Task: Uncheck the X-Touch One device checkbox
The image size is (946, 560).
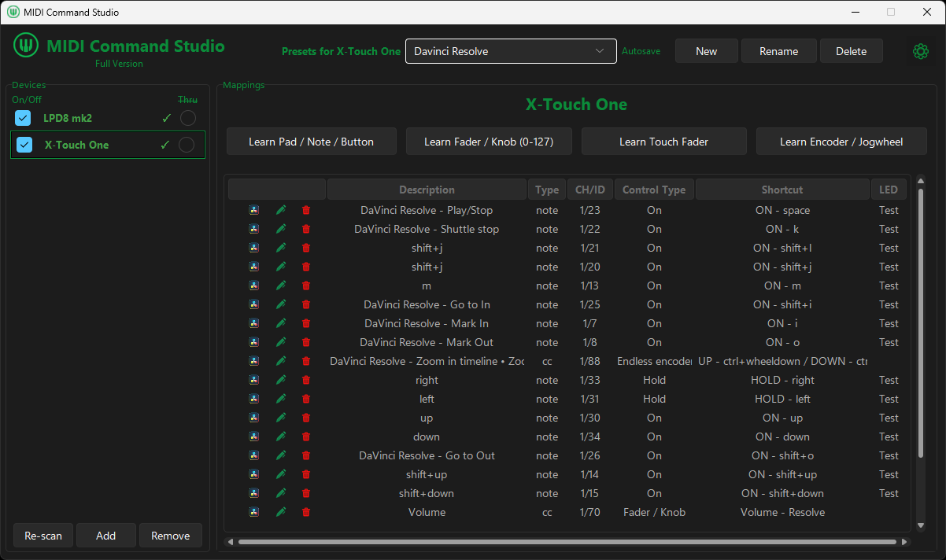Action: click(x=22, y=145)
